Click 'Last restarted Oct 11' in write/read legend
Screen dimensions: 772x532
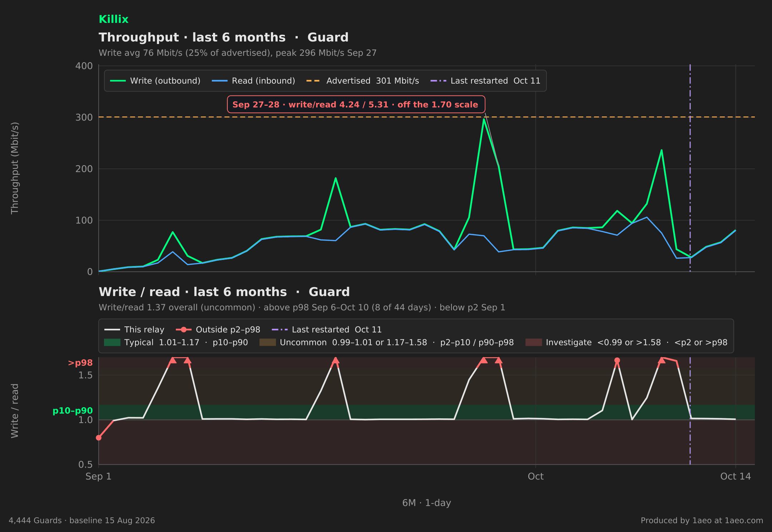[x=327, y=330]
